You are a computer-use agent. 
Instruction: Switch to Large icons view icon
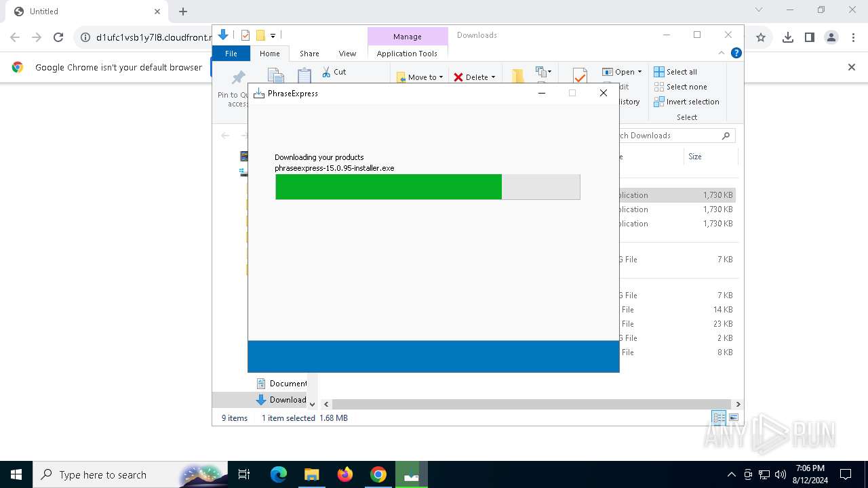pyautogui.click(x=734, y=418)
